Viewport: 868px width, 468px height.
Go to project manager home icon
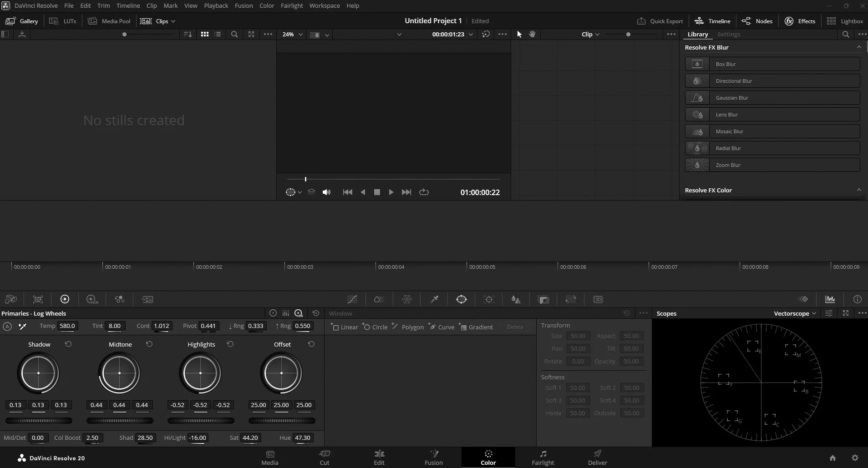click(x=832, y=458)
